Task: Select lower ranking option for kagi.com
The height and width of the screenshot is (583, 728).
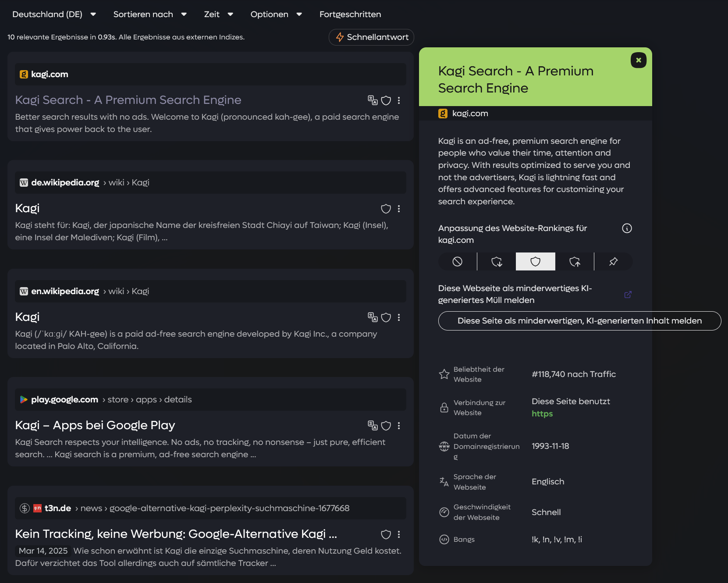Action: 496,262
